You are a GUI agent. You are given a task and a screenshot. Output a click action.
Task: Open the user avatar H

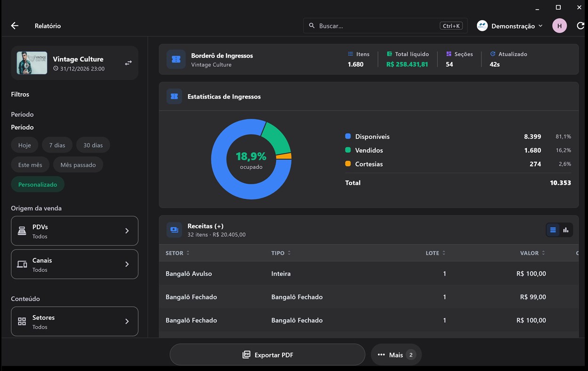(x=559, y=26)
